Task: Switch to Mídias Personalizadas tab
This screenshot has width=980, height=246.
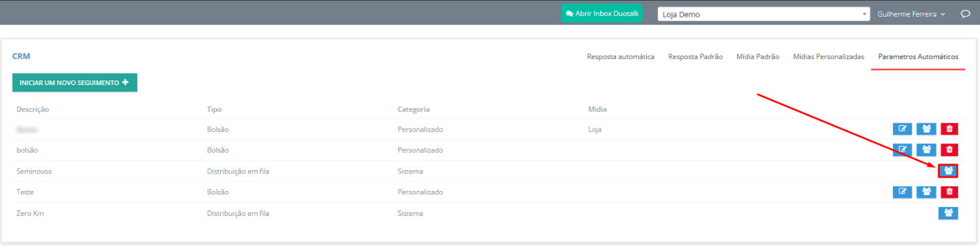Action: point(828,57)
